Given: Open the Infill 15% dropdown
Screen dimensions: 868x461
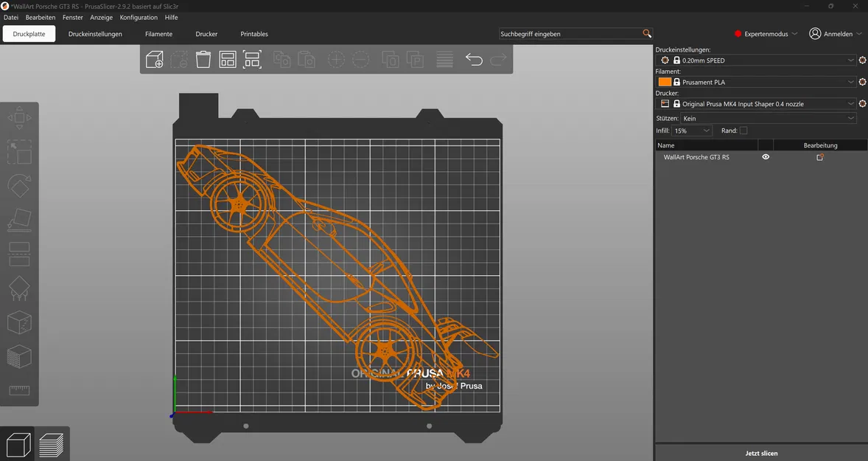Looking at the screenshot, I should tap(691, 131).
